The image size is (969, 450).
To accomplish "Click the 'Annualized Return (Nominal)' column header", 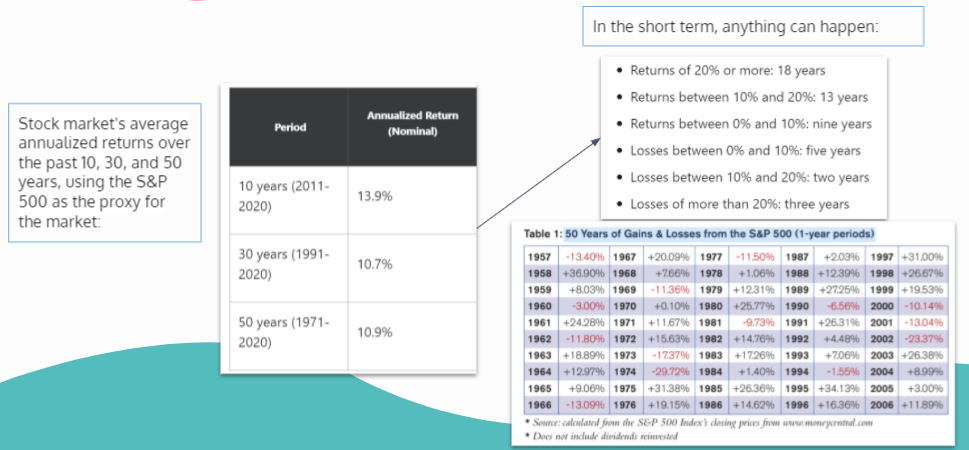I will tap(412, 127).
